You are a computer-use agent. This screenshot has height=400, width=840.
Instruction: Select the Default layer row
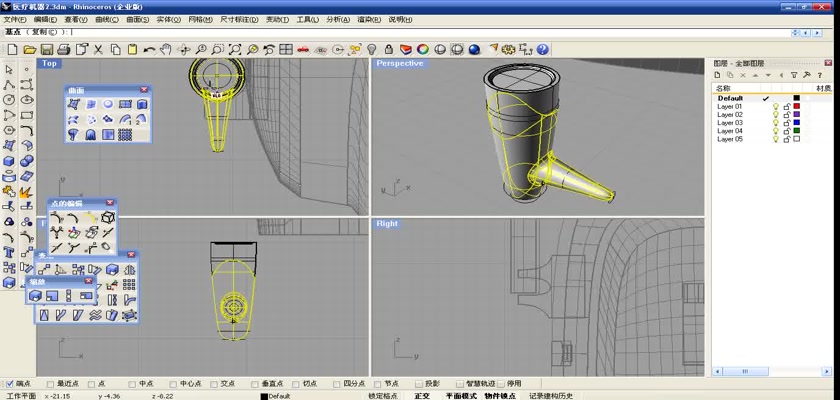772,99
